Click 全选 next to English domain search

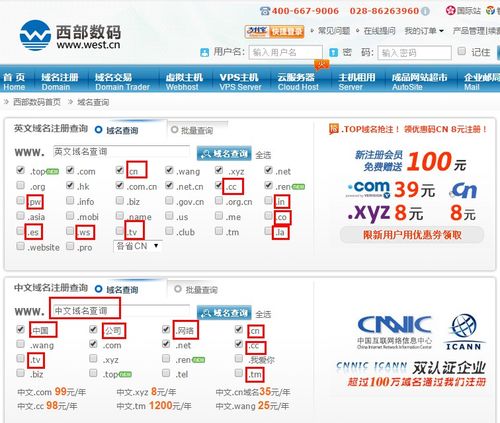tap(263, 155)
